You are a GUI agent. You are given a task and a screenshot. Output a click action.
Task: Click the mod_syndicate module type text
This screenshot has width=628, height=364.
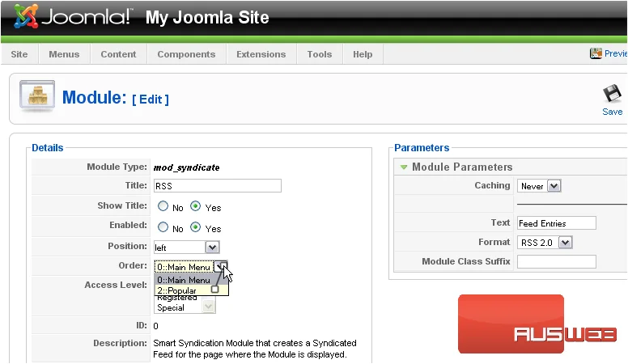coord(186,167)
